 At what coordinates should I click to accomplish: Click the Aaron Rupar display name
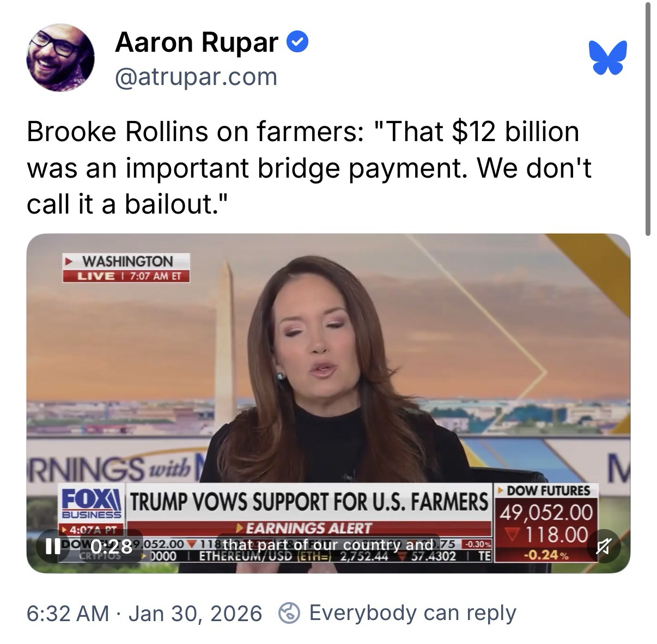196,42
